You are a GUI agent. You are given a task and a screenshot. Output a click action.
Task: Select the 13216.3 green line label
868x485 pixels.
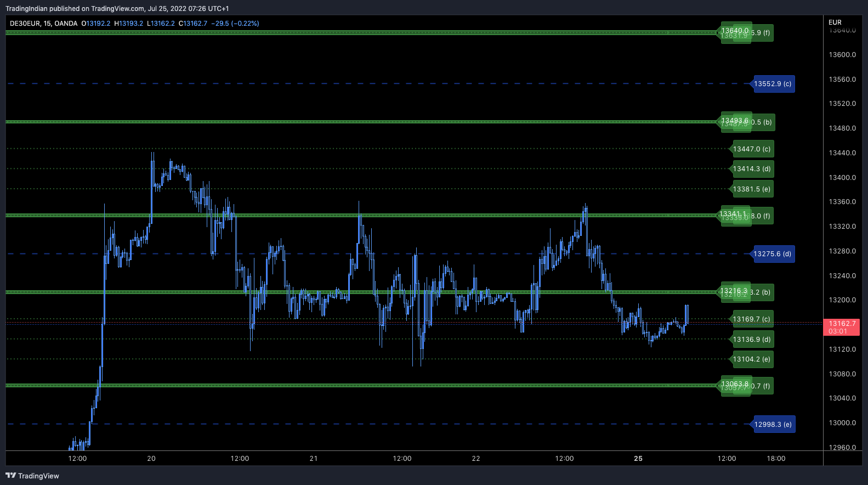(734, 291)
